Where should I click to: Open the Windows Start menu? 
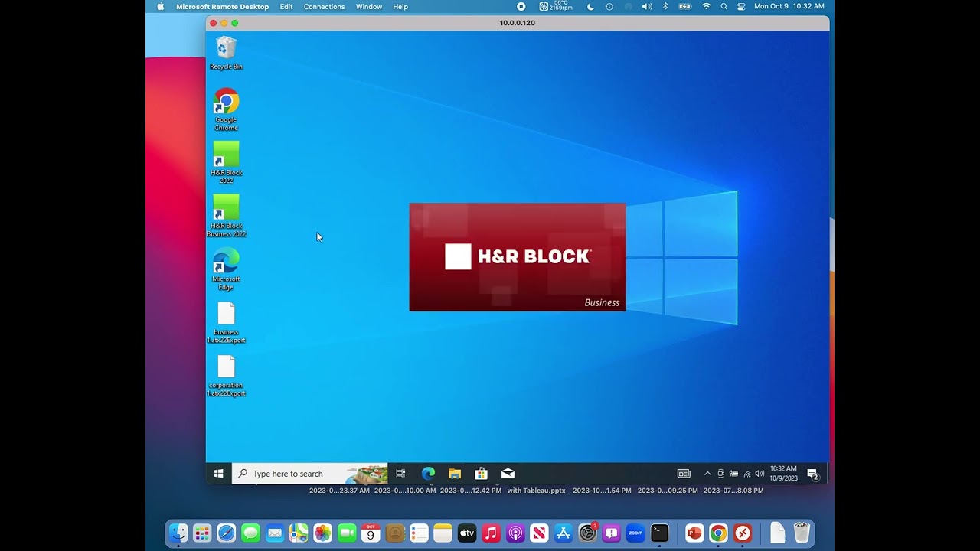tap(218, 474)
